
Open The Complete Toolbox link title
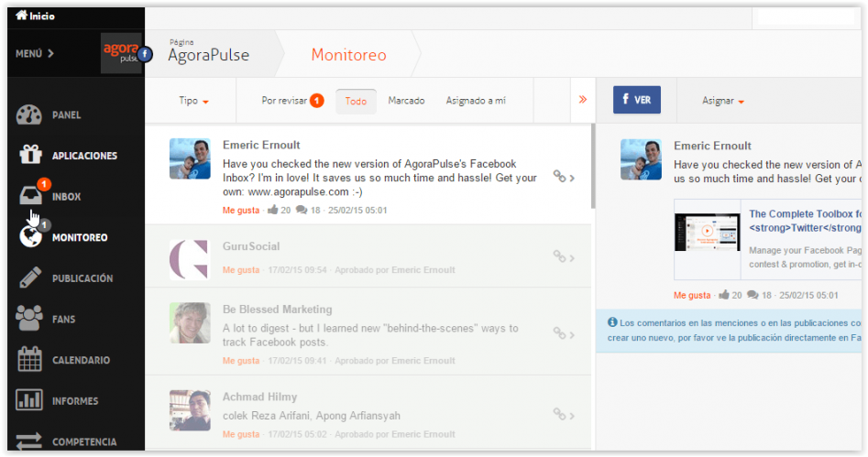pyautogui.click(x=806, y=221)
